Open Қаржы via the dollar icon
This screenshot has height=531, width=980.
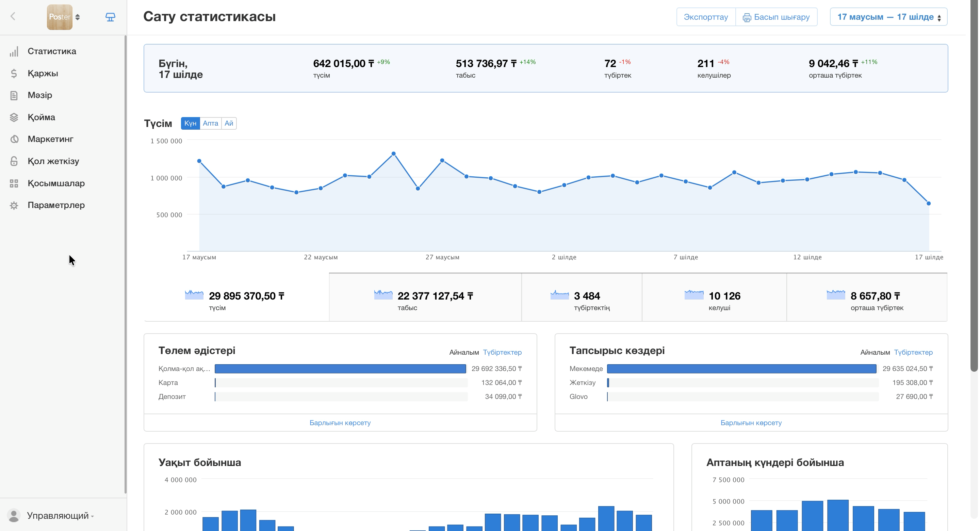click(x=14, y=74)
